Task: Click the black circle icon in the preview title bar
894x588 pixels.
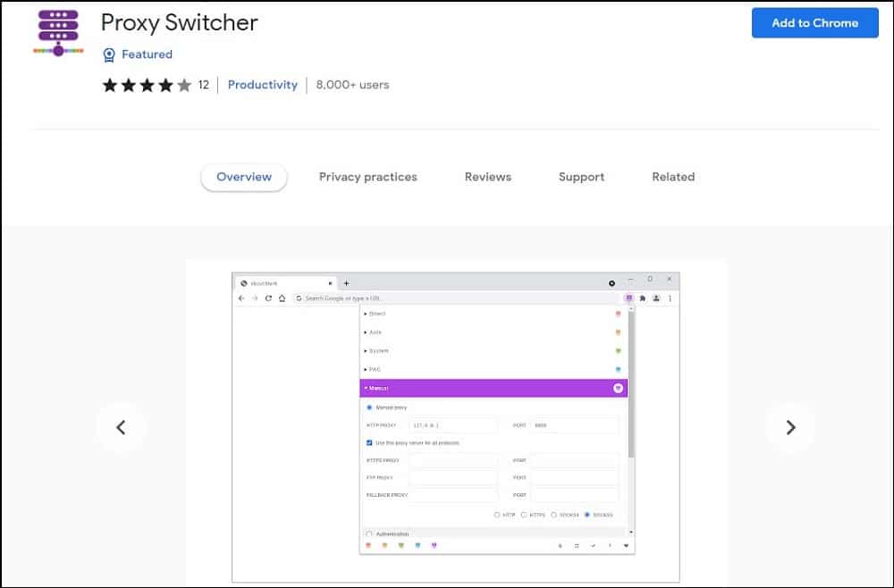Action: [x=611, y=283]
